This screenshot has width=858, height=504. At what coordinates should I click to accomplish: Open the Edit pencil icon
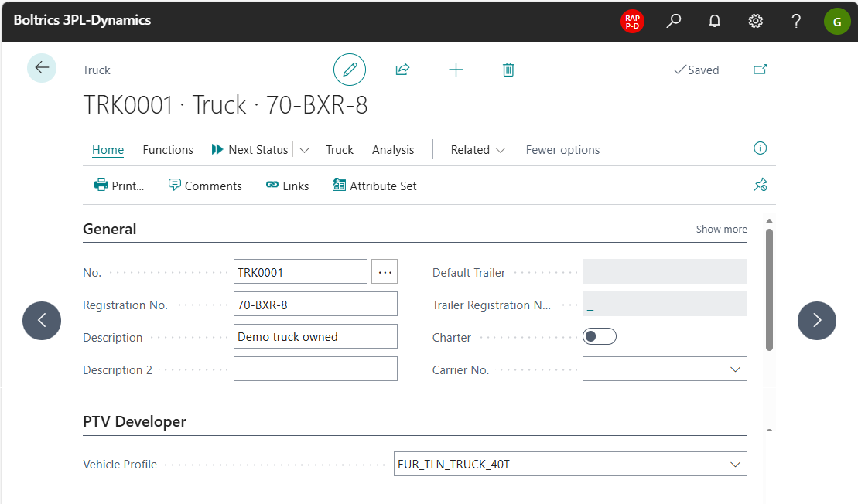(x=350, y=69)
